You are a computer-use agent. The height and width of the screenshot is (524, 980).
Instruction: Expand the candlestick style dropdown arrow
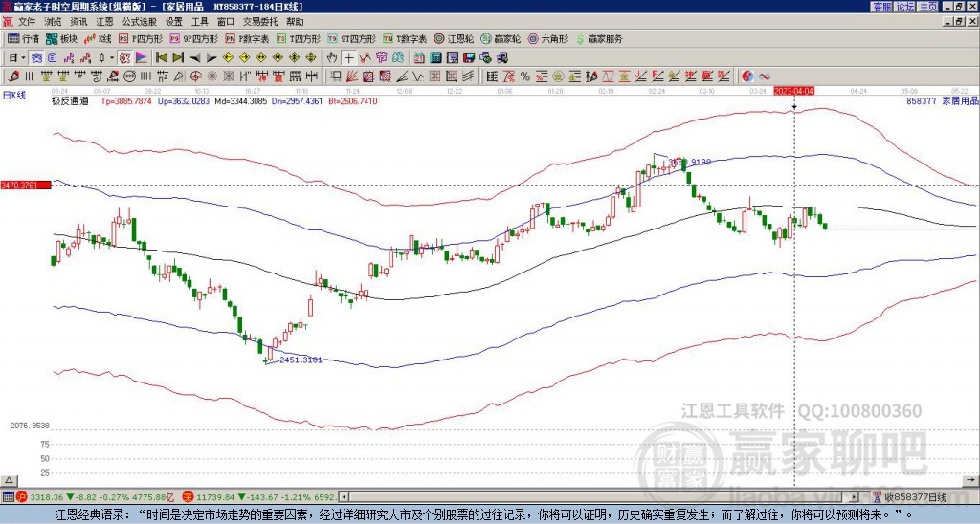[112, 58]
